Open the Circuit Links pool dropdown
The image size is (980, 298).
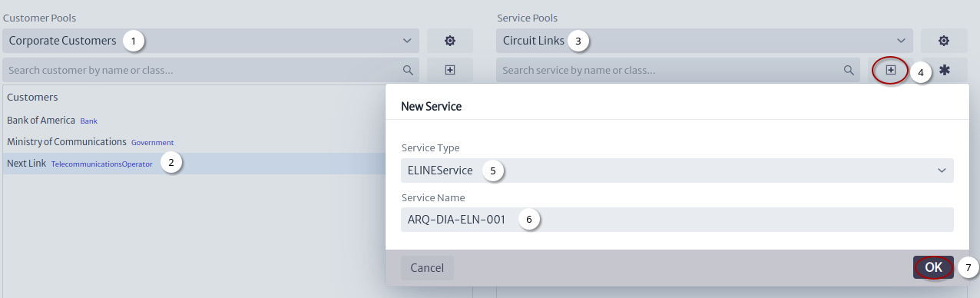pos(705,41)
